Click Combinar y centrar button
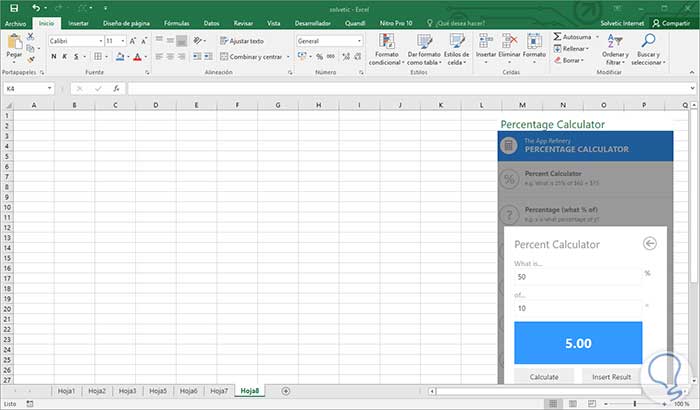Image resolution: width=700 pixels, height=410 pixels. 251,57
